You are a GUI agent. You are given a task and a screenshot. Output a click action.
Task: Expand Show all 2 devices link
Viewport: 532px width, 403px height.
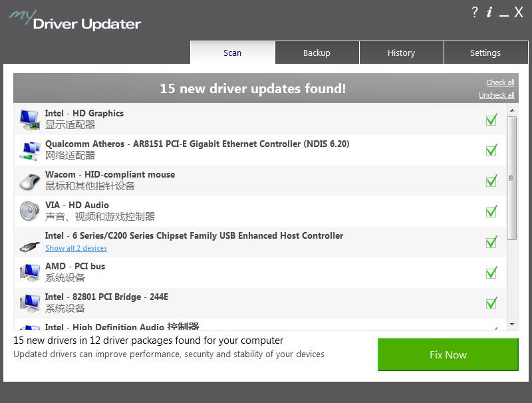point(76,248)
